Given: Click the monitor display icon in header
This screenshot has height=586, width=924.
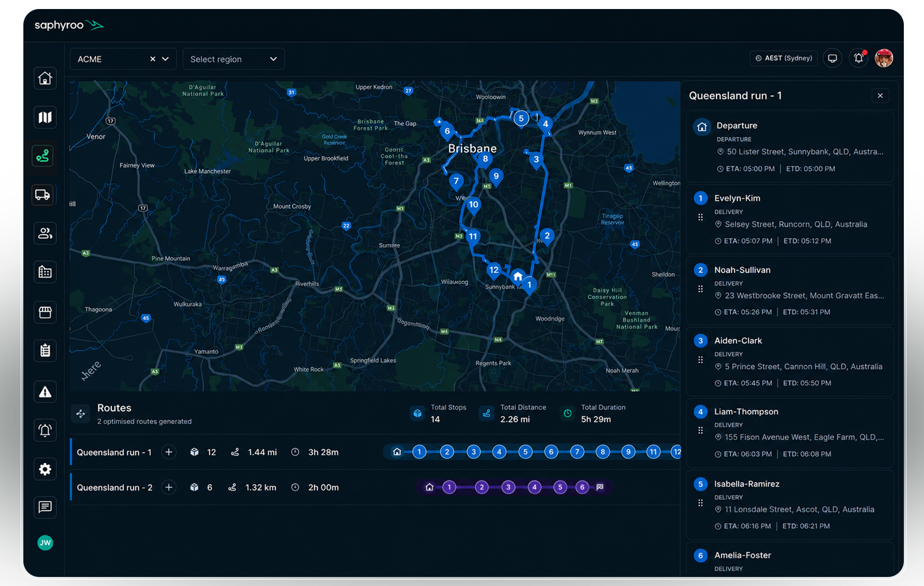Looking at the screenshot, I should (x=832, y=58).
